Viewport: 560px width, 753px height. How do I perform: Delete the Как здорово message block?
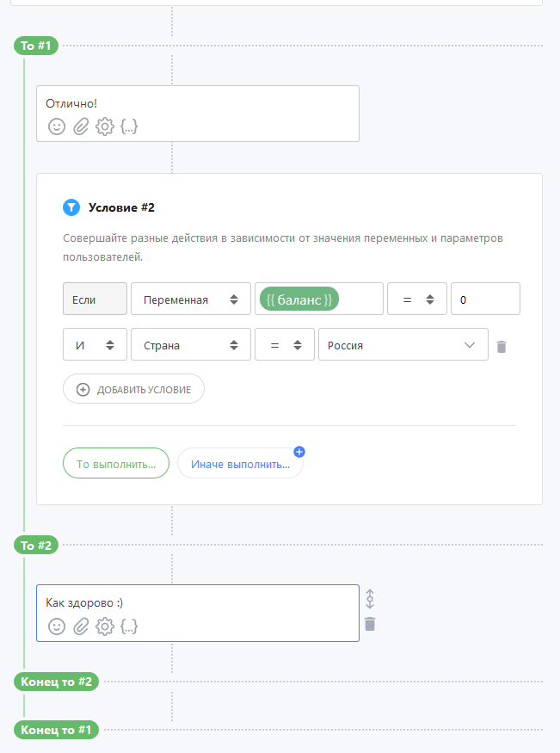pos(370,624)
